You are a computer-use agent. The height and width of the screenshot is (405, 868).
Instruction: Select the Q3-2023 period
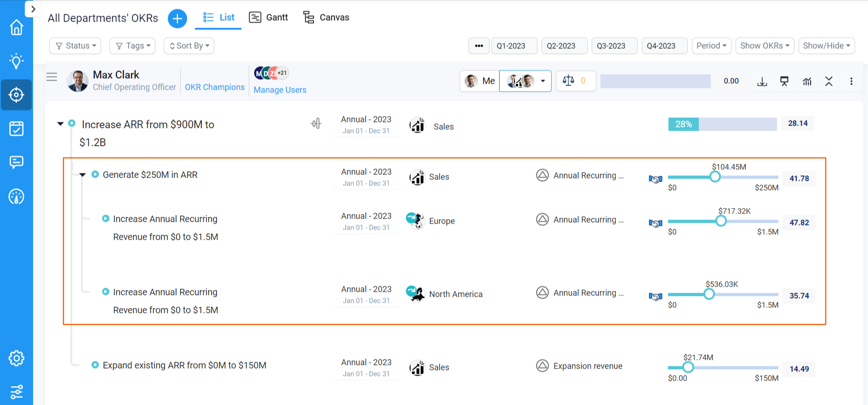pyautogui.click(x=615, y=46)
